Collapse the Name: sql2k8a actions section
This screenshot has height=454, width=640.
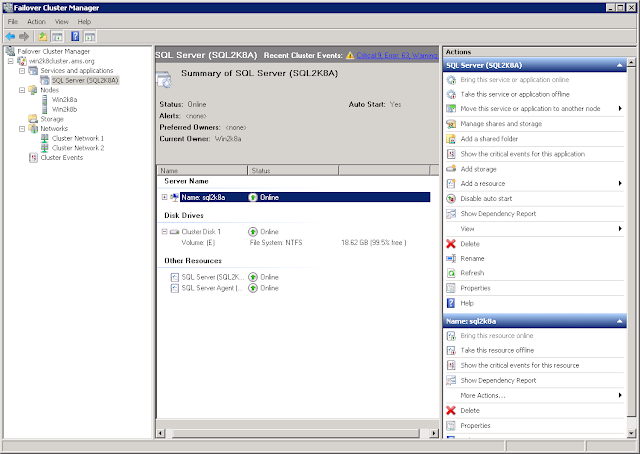(x=620, y=321)
